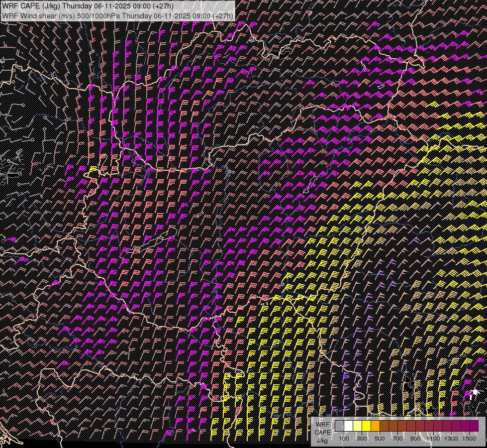The width and height of the screenshot is (487, 448).
Task: Click the 1300 legend label
Action: (x=451, y=439)
